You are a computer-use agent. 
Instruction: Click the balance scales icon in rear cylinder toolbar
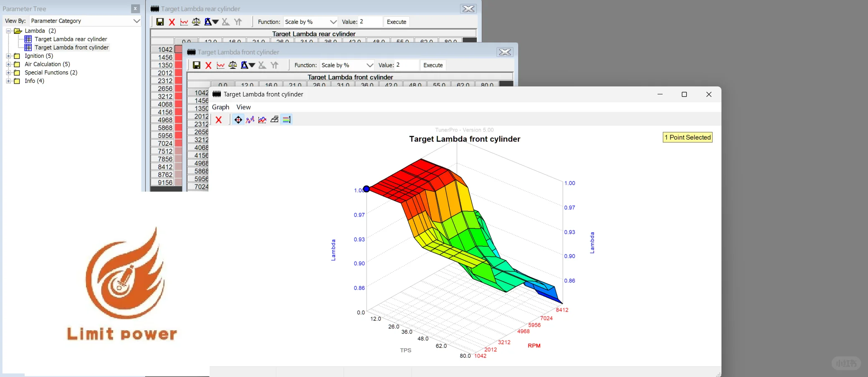[x=196, y=22]
